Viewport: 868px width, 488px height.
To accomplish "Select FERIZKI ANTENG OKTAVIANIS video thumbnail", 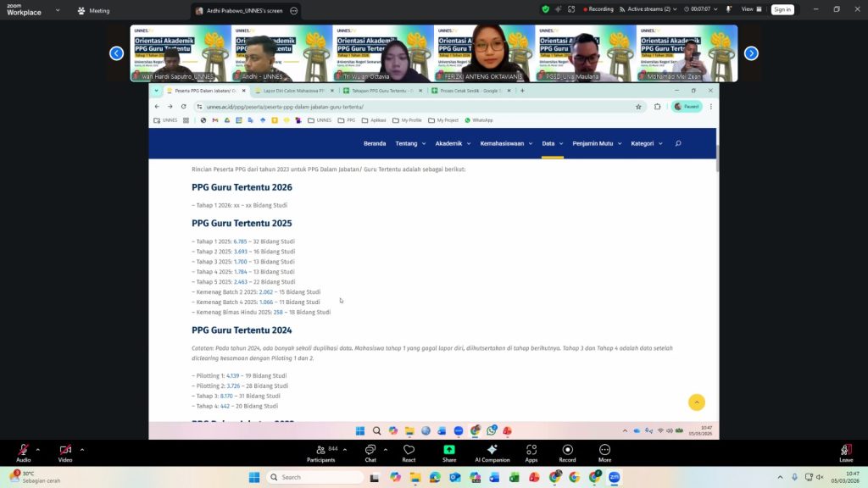I will (x=484, y=53).
